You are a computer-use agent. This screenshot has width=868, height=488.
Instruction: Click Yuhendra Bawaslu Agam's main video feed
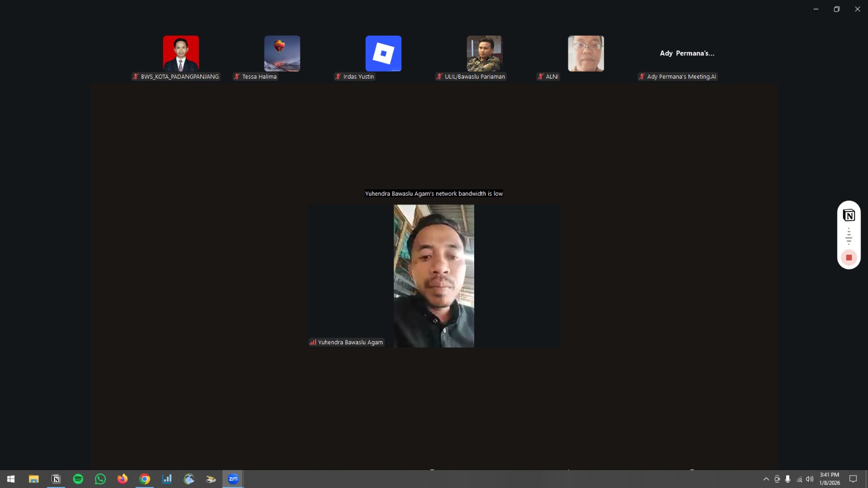(x=433, y=275)
